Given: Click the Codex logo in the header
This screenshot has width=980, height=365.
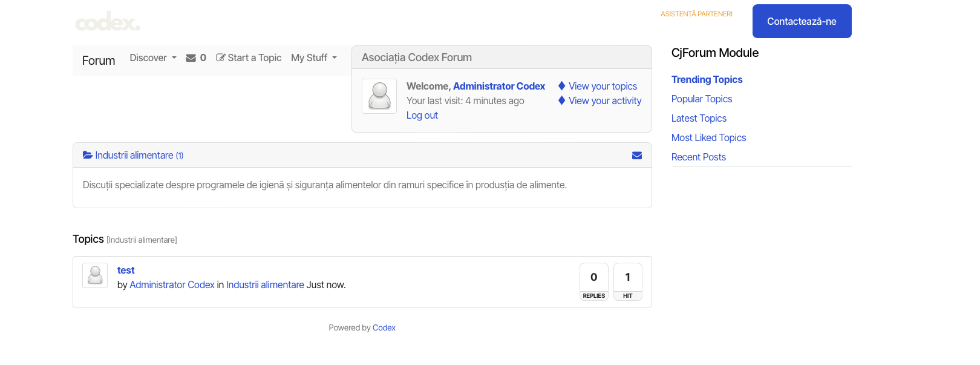Looking at the screenshot, I should (108, 22).
